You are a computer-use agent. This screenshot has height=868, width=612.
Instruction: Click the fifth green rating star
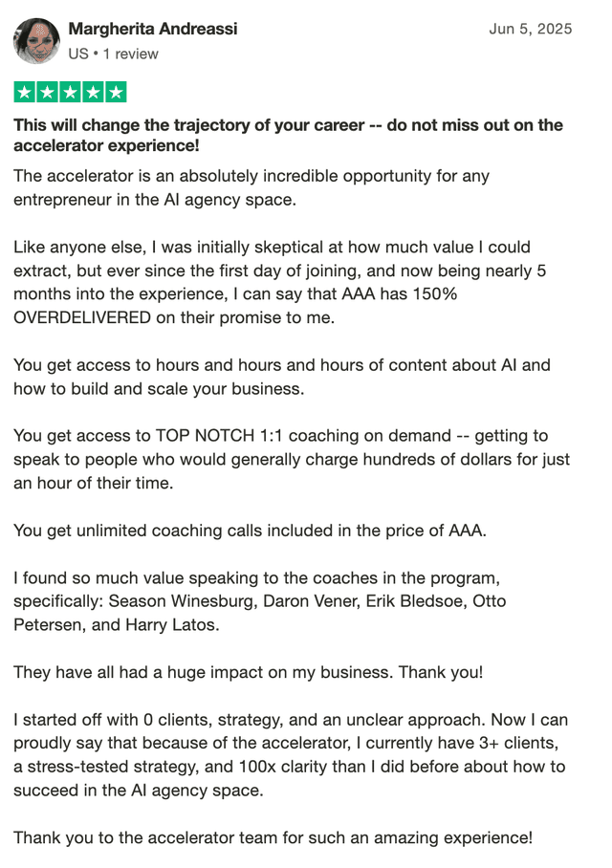coord(116,93)
